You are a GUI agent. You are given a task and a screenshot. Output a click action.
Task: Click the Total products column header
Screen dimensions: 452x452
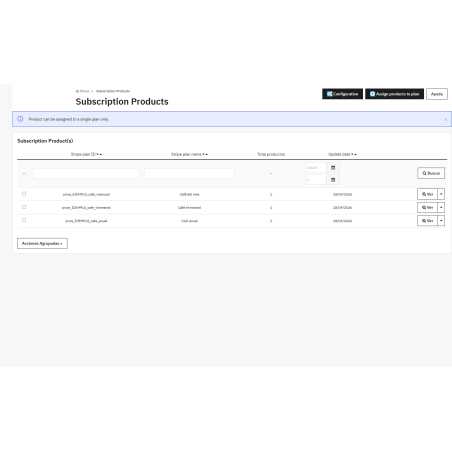tap(271, 154)
